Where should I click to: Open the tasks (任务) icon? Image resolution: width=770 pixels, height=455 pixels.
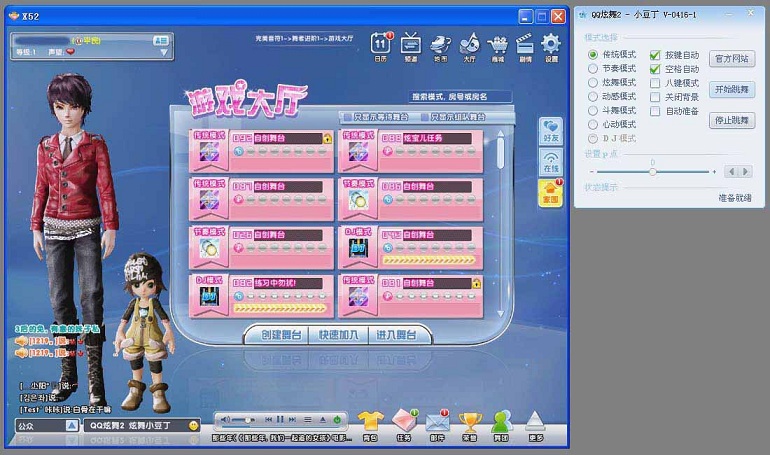click(x=404, y=425)
